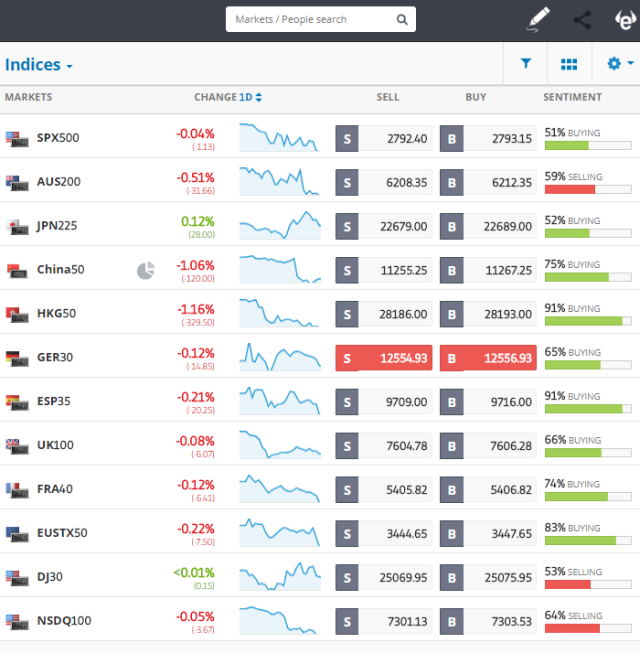Click the pencil edit icon
The image size is (640, 653).
pyautogui.click(x=539, y=18)
